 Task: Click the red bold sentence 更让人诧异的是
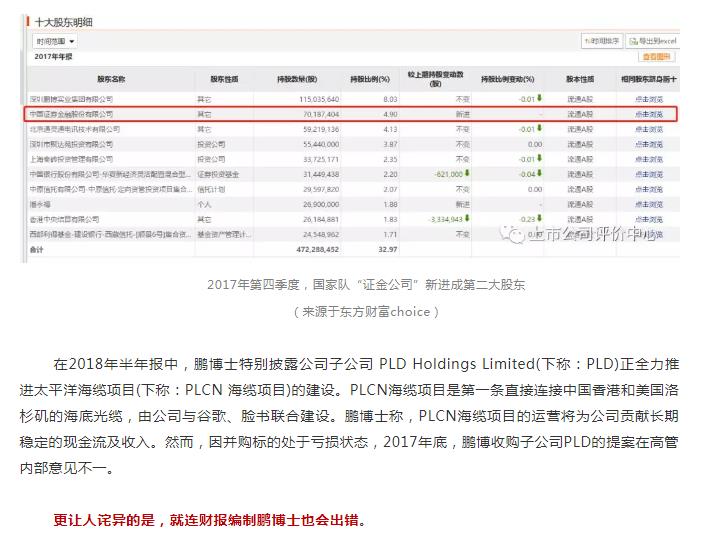210,520
